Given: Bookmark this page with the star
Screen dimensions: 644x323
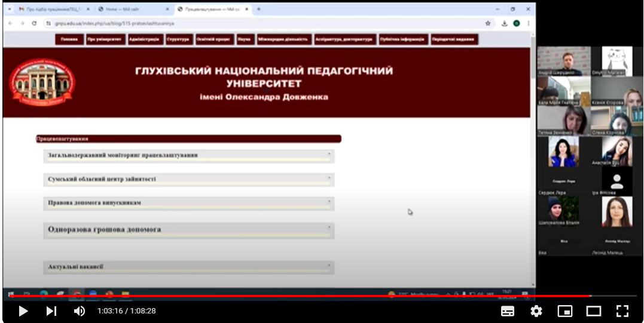Looking at the screenshot, I should (488, 23).
